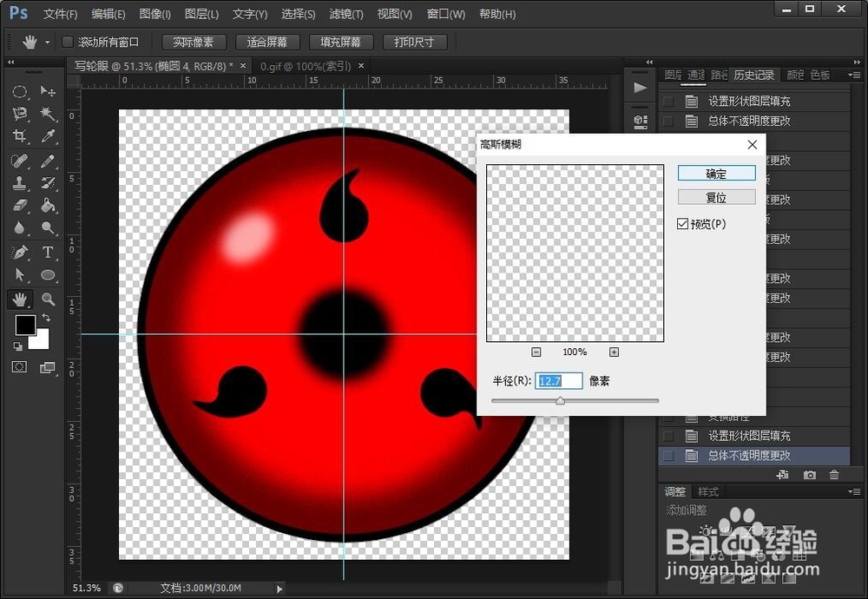Select the Zoom tool

click(48, 299)
